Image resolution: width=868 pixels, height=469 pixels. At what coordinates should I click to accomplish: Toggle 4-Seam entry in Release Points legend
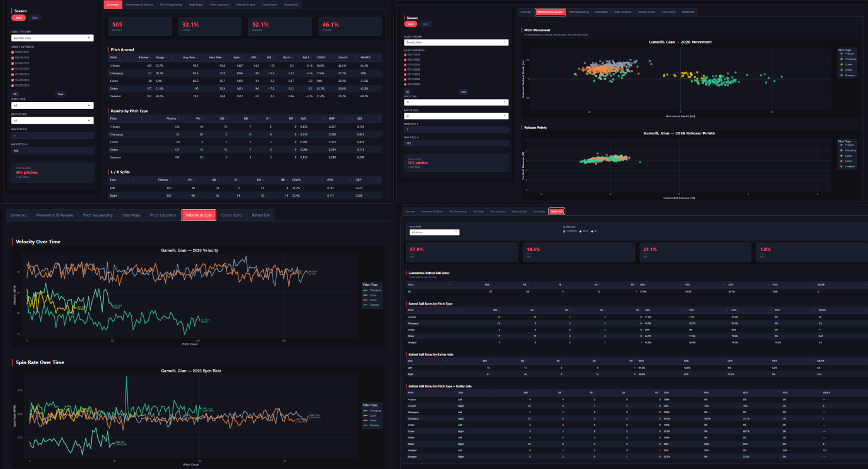coord(846,145)
